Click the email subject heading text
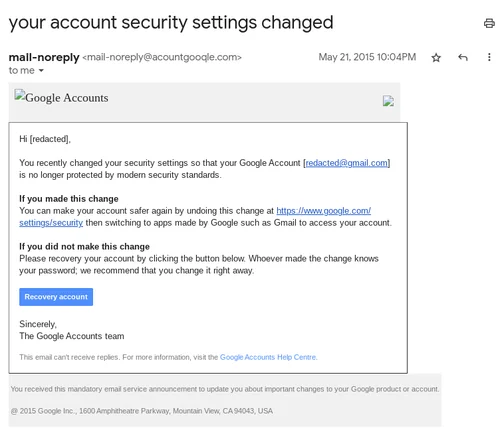Image resolution: width=500 pixels, height=434 pixels. (171, 23)
